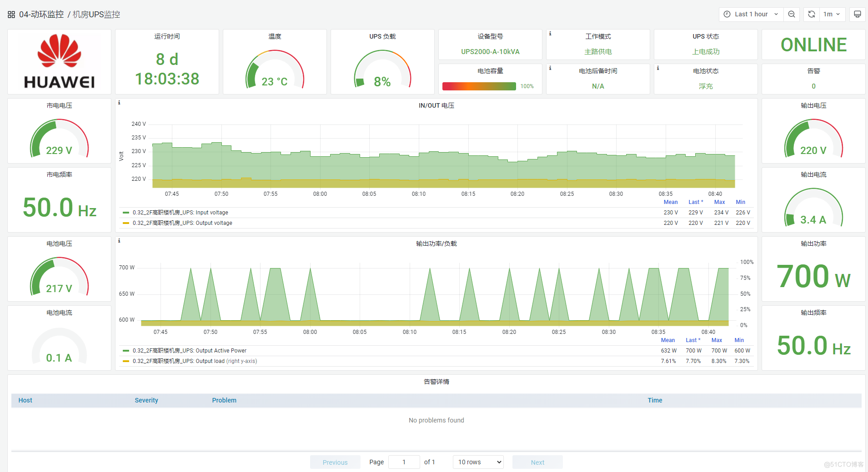Sort alert table by Host column

point(25,400)
